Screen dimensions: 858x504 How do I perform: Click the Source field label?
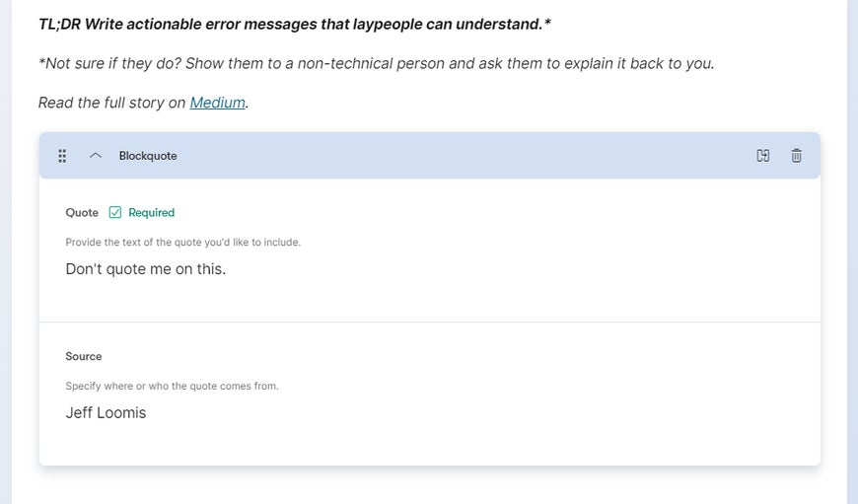[84, 356]
